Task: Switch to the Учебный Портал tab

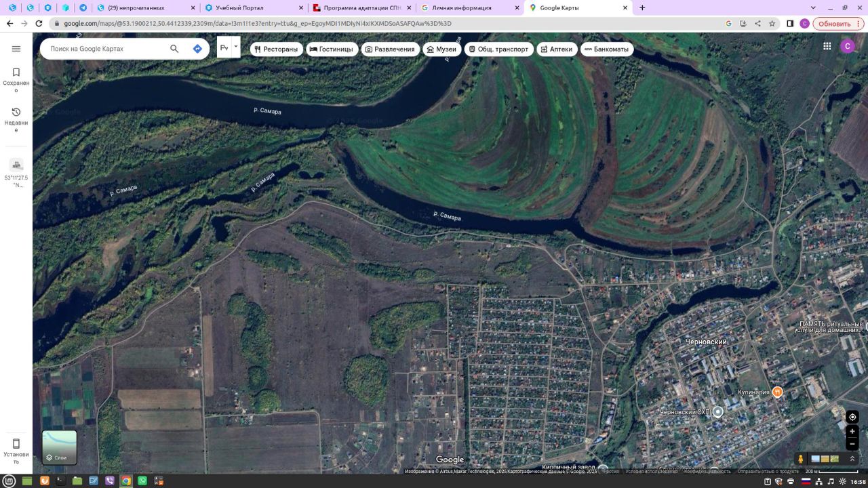Action: pos(252,8)
